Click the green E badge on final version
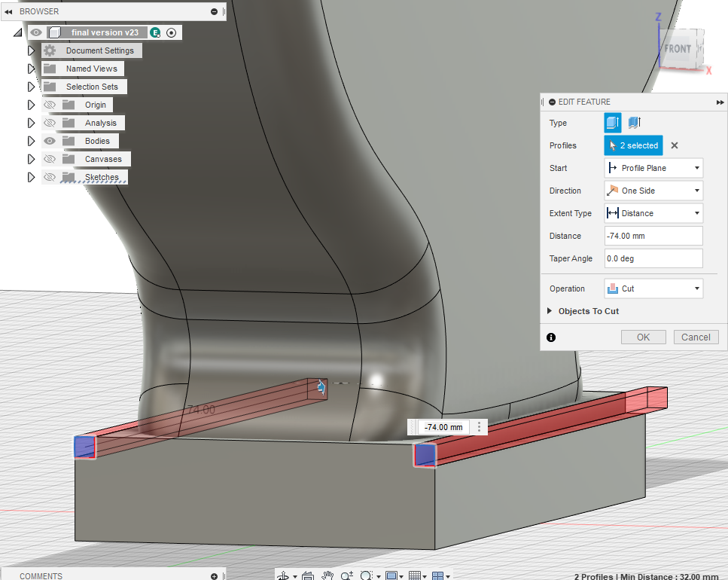The width and height of the screenshot is (728, 580). click(156, 32)
